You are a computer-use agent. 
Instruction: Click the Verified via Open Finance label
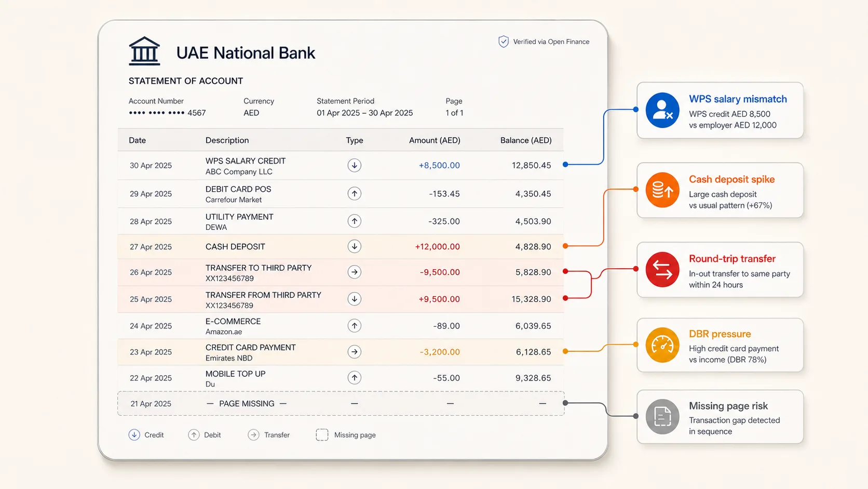tap(551, 42)
